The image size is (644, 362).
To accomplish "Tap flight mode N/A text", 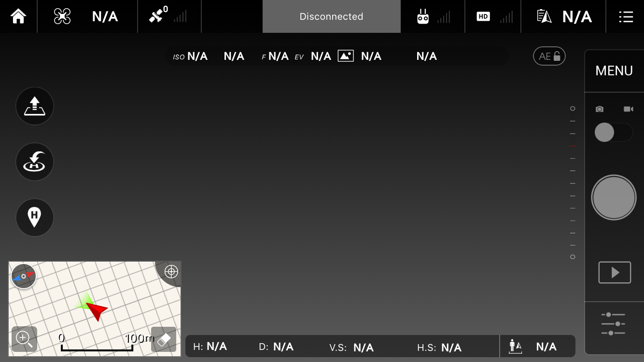I will point(577,17).
